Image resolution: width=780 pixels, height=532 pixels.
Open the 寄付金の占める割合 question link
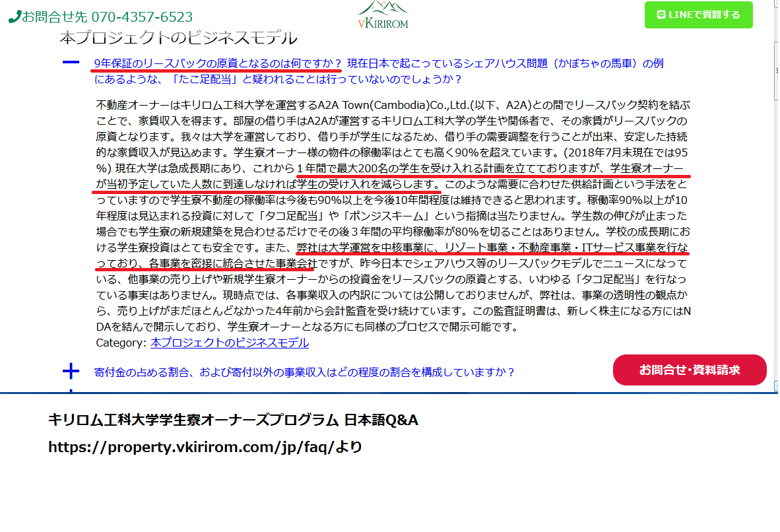pyautogui.click(x=304, y=372)
